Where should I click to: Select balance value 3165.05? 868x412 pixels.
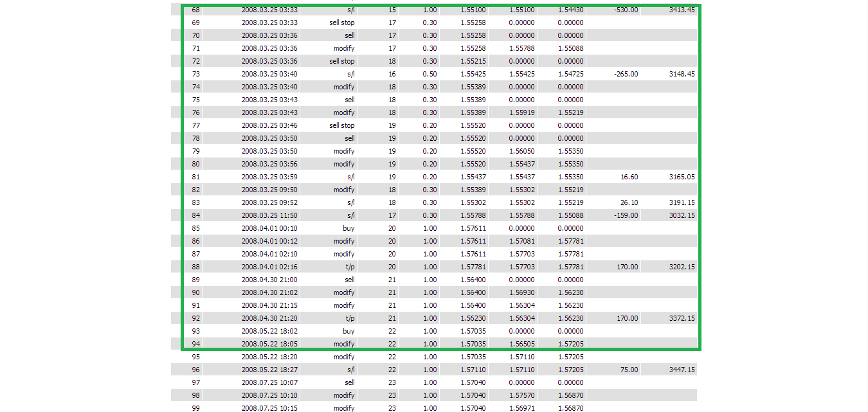coord(682,177)
